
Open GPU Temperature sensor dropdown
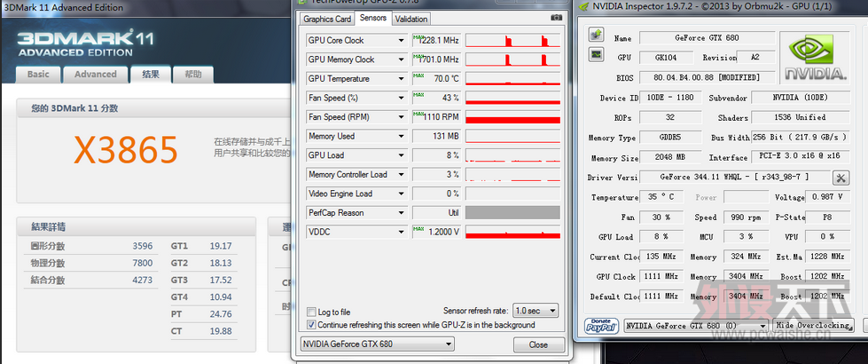[x=402, y=79]
